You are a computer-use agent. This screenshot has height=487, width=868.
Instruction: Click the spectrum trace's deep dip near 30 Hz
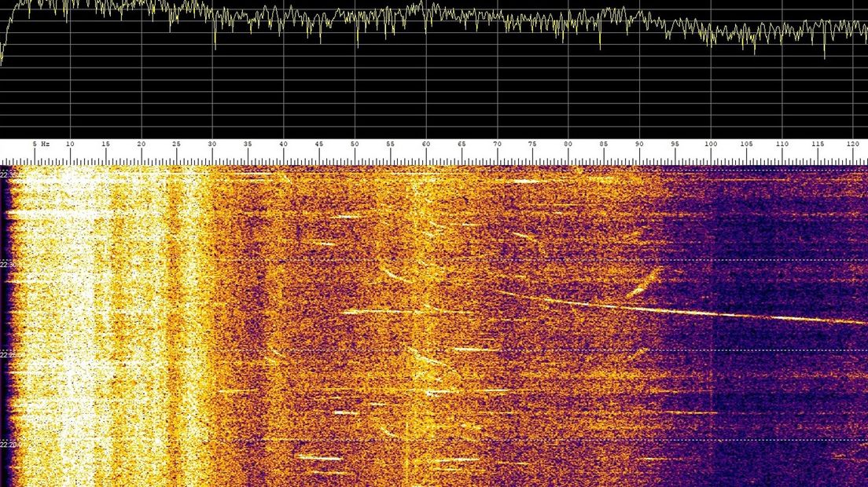tap(215, 46)
